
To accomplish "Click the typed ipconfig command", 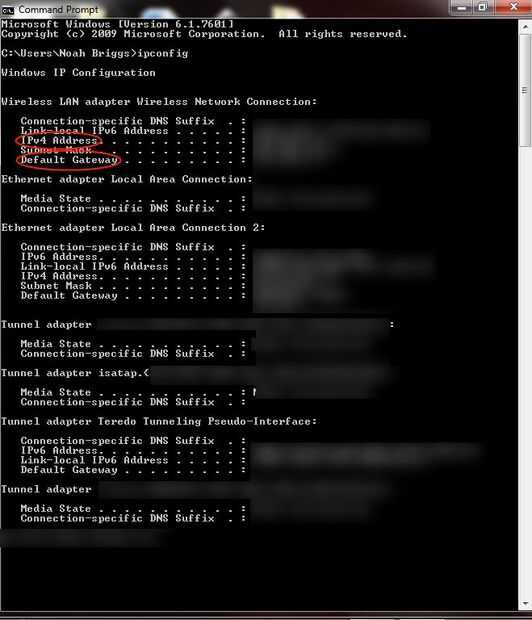I will (x=163, y=53).
